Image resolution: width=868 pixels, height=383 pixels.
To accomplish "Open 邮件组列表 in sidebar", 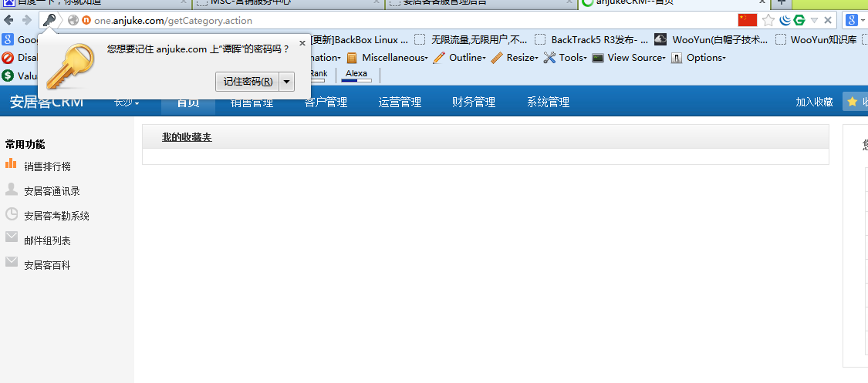I will click(x=48, y=241).
